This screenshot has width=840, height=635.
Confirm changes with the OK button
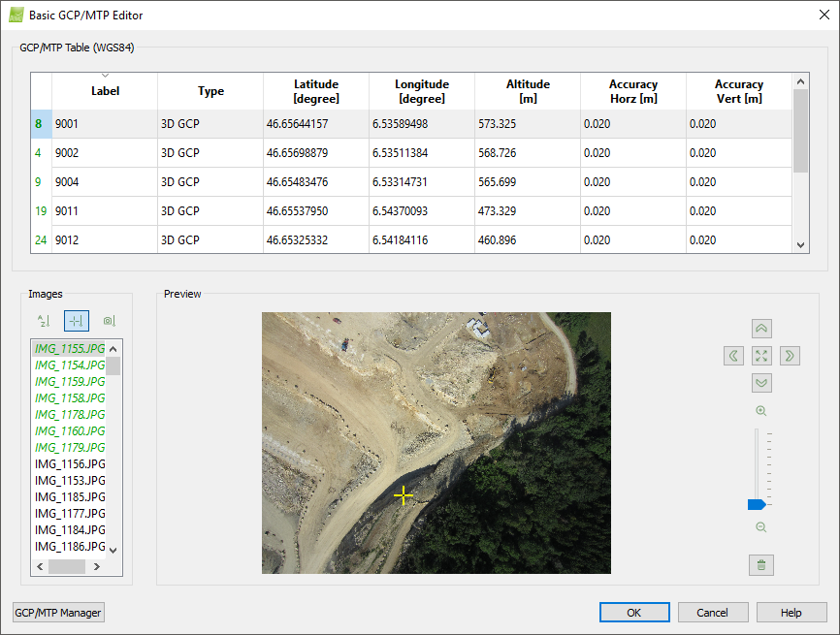coord(634,612)
